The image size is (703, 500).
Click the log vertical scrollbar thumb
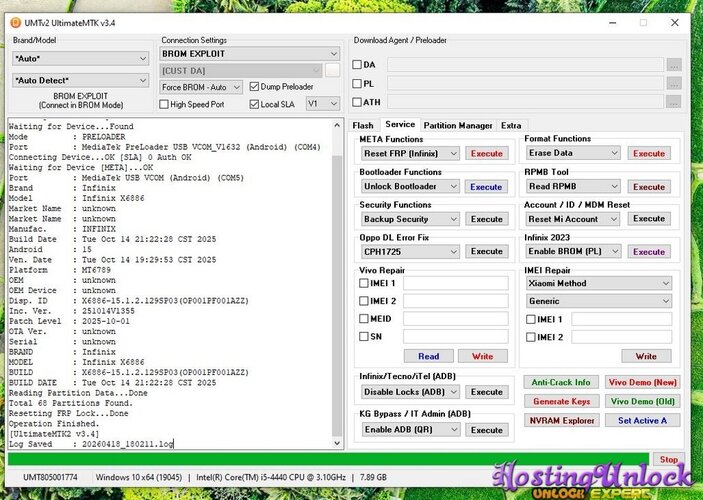pos(337,296)
